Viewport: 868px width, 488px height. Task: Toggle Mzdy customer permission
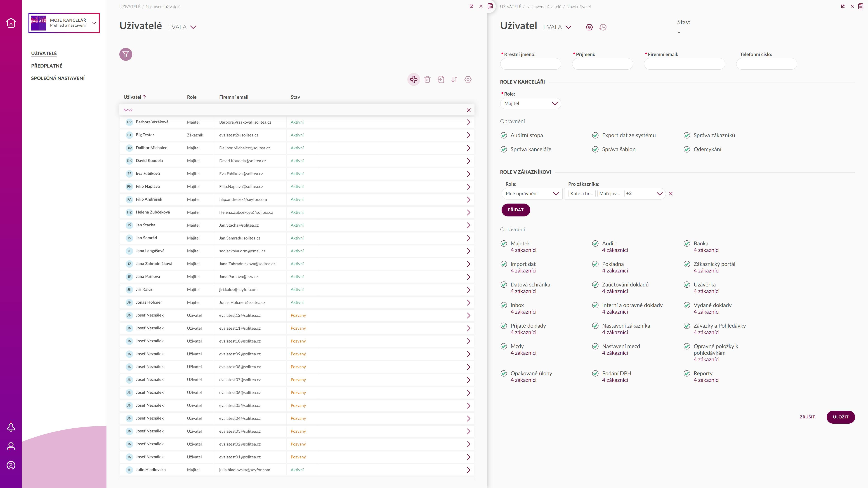[x=504, y=346]
